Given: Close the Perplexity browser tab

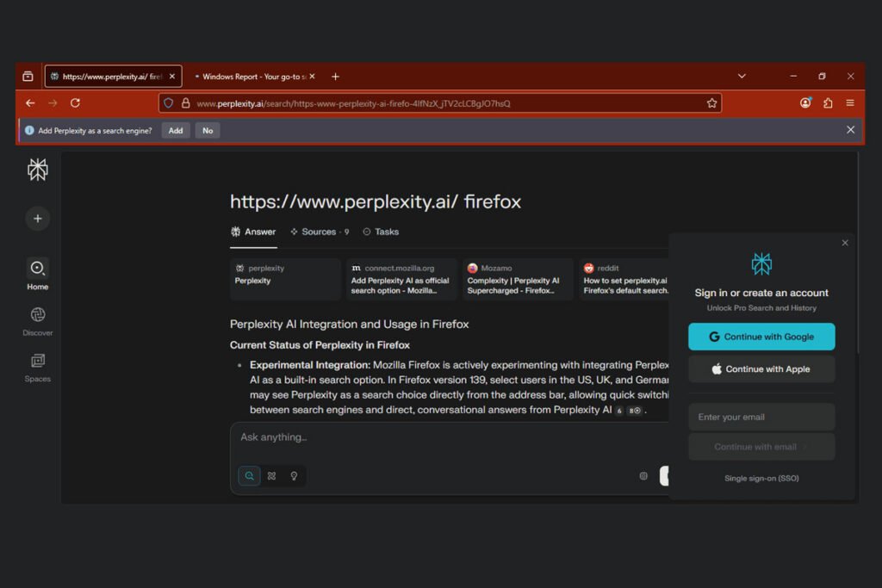Looking at the screenshot, I should pyautogui.click(x=172, y=77).
